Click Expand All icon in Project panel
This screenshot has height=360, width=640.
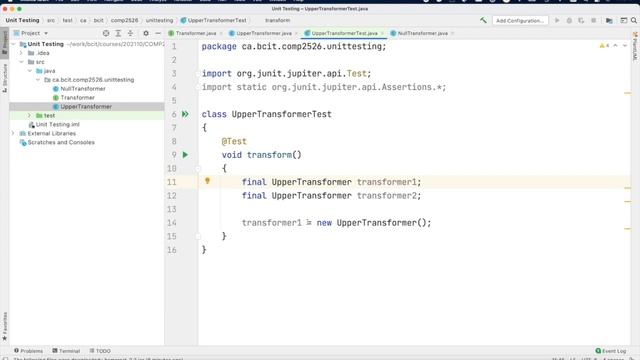click(x=118, y=33)
